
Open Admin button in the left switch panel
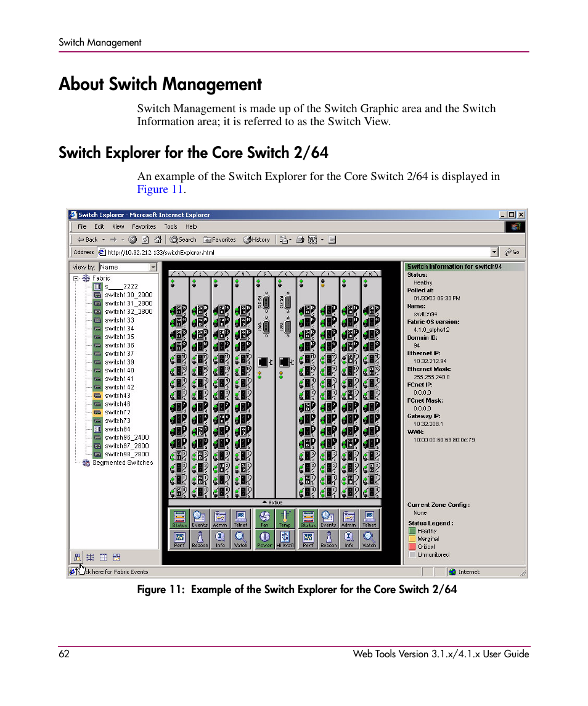220,519
